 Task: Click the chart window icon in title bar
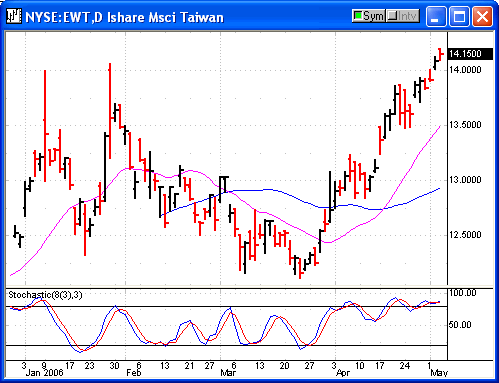pos(14,16)
